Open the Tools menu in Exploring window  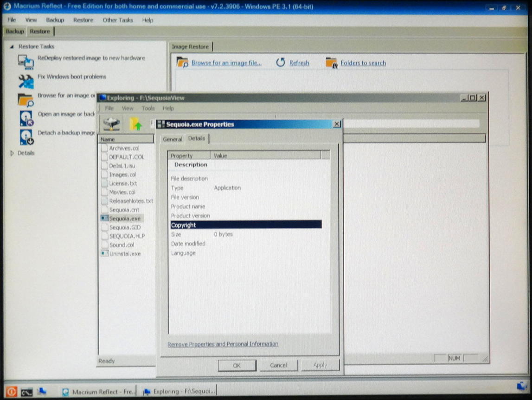tap(148, 108)
